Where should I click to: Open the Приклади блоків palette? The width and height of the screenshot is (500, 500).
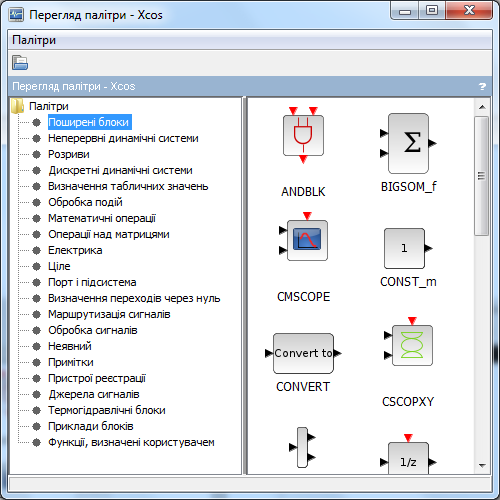point(91,426)
